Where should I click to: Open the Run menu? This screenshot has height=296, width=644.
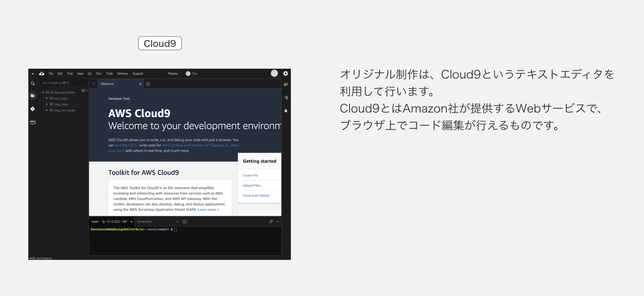tap(99, 74)
